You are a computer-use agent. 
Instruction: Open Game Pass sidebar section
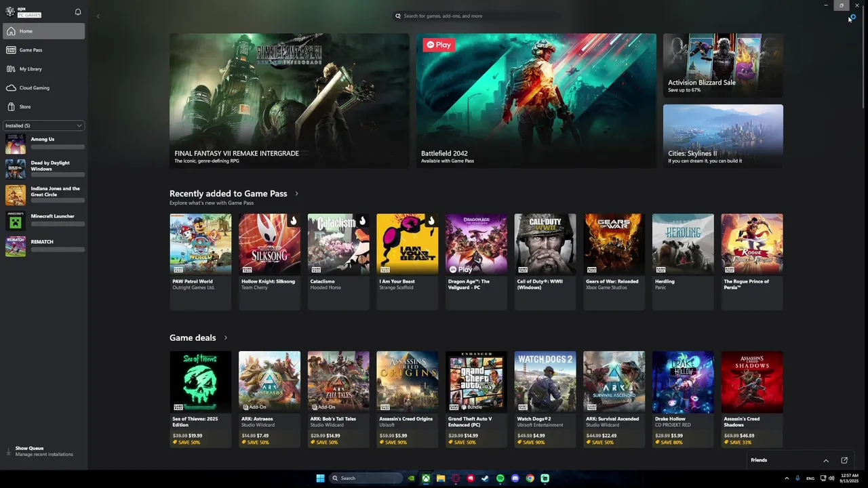(x=44, y=50)
